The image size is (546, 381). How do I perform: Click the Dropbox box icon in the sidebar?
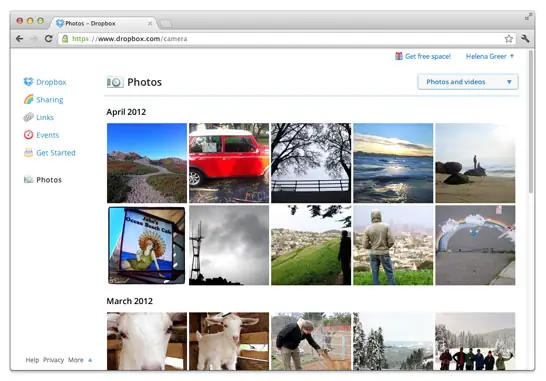pos(28,82)
